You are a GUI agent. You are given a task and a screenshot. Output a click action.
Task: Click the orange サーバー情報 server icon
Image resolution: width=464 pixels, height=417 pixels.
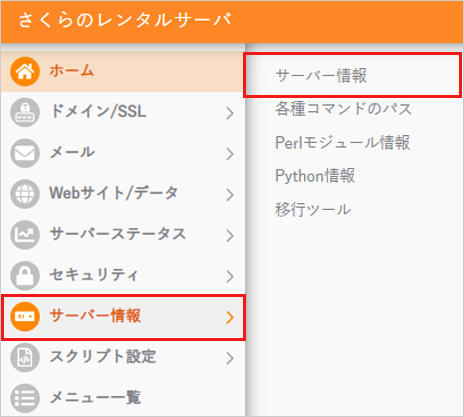tap(25, 317)
